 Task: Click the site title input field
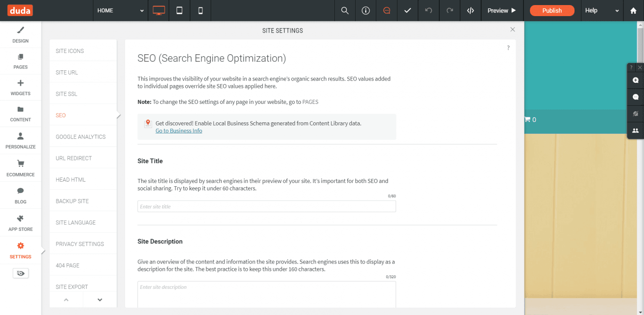[267, 206]
